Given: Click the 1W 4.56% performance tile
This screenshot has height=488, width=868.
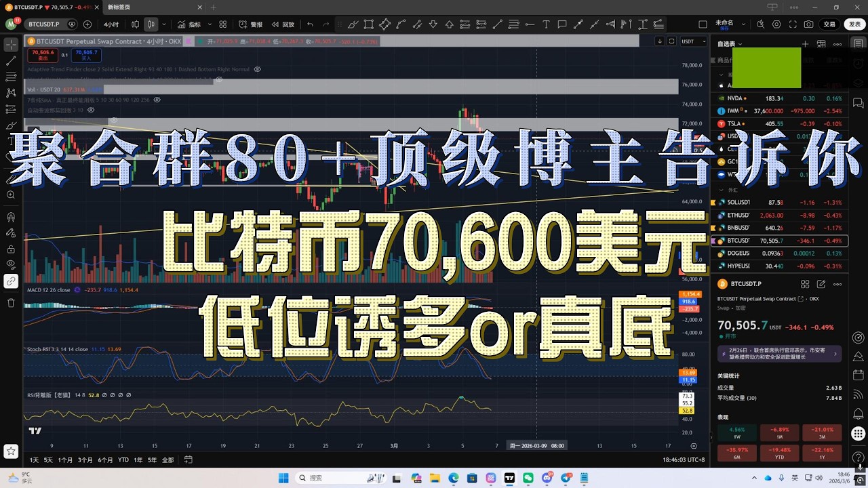Looking at the screenshot, I should point(737,433).
